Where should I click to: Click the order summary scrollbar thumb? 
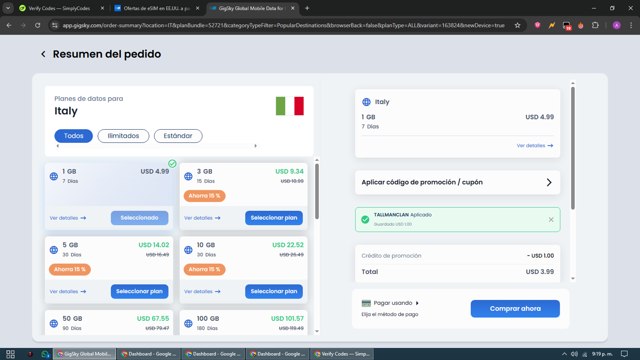point(573,148)
